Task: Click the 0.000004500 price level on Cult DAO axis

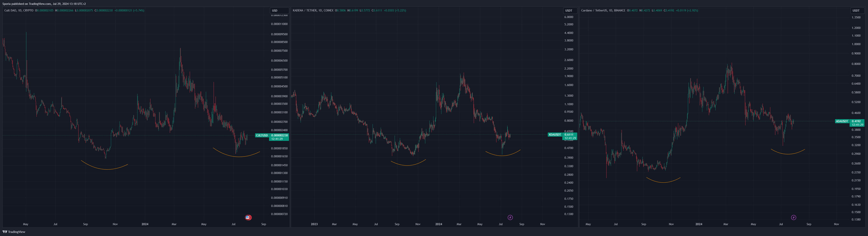Action: (279, 87)
